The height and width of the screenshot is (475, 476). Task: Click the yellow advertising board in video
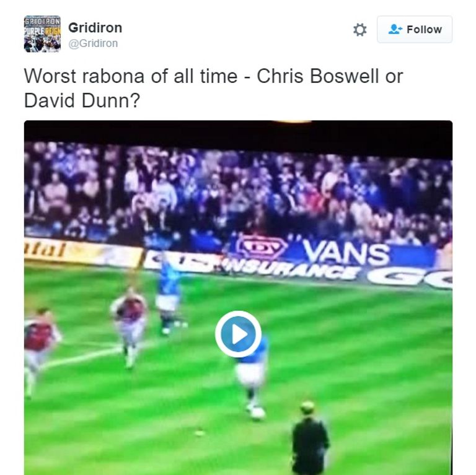click(x=82, y=253)
